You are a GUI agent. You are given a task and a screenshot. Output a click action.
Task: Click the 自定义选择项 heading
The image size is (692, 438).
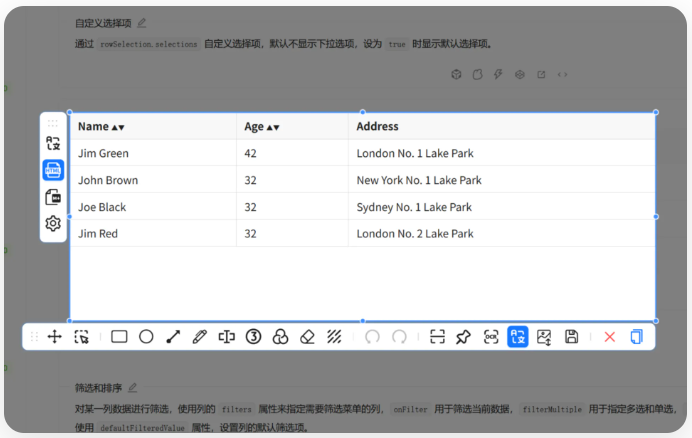[103, 23]
